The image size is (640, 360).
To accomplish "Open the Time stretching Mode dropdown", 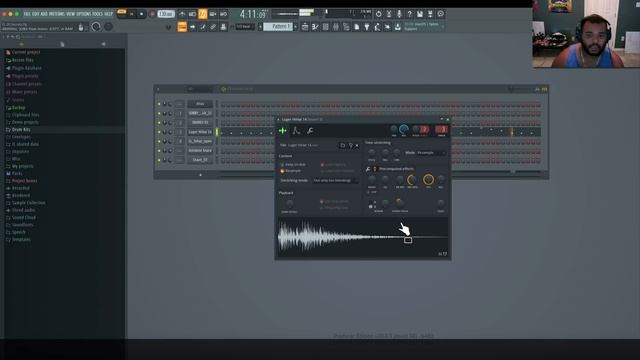I will tap(431, 153).
